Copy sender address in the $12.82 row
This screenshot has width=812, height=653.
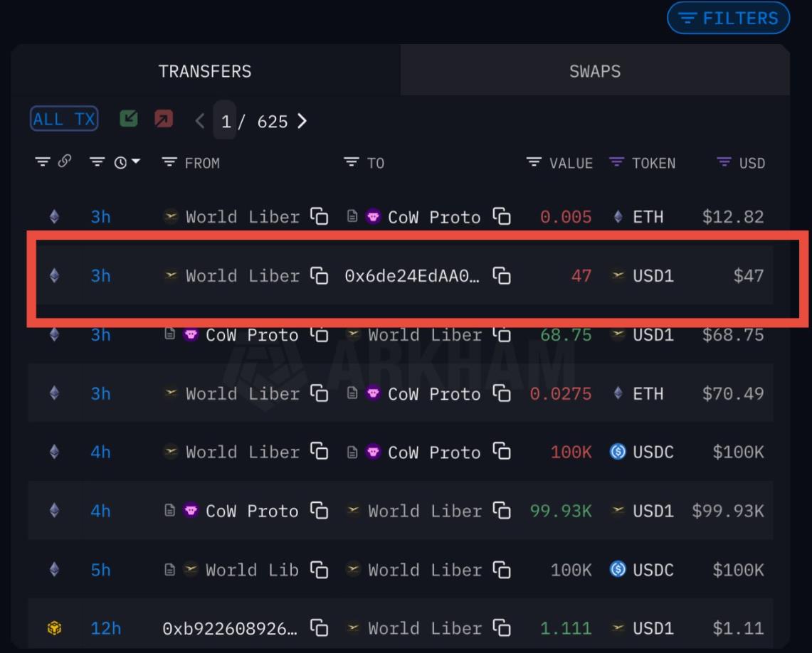tap(319, 216)
